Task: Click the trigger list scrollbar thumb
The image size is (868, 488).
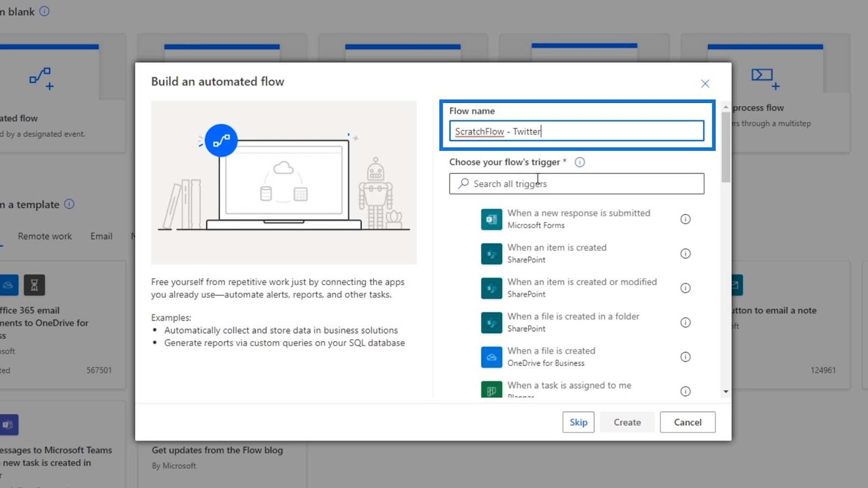Action: (726, 147)
